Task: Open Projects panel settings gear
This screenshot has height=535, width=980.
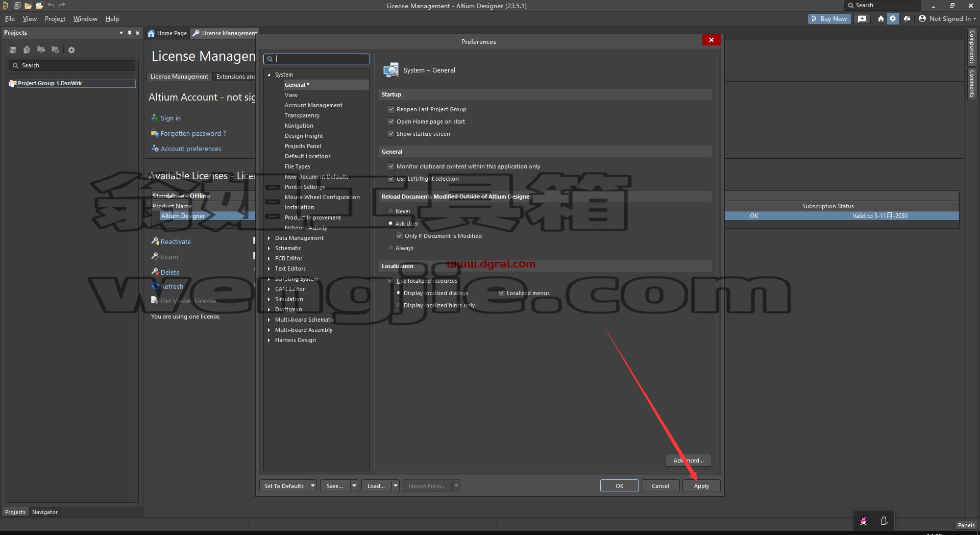Action: (71, 50)
